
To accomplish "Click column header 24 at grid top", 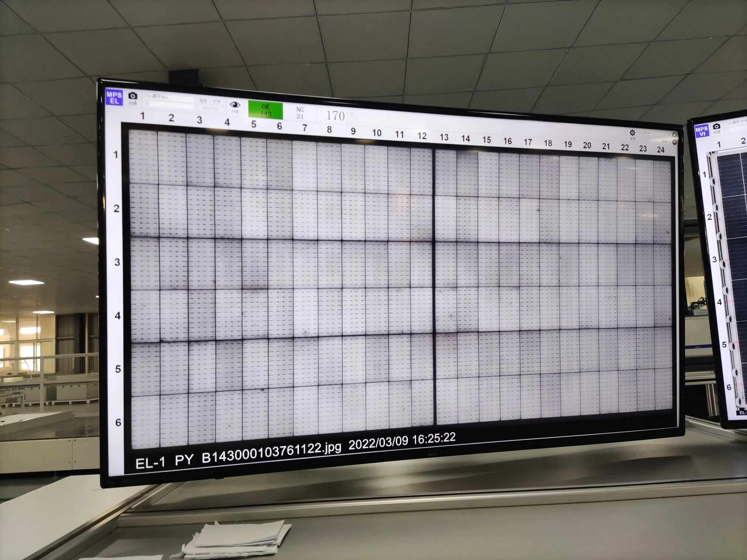I will click(x=661, y=150).
